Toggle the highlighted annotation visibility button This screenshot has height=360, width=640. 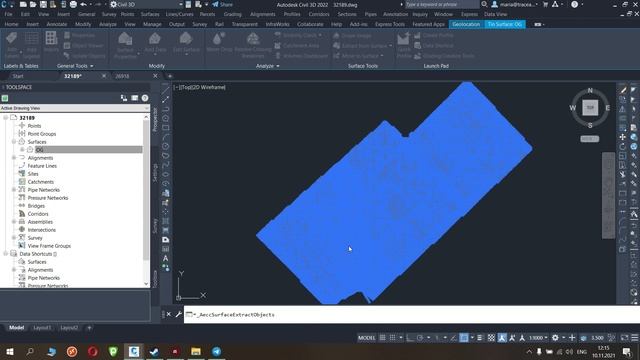[502, 338]
